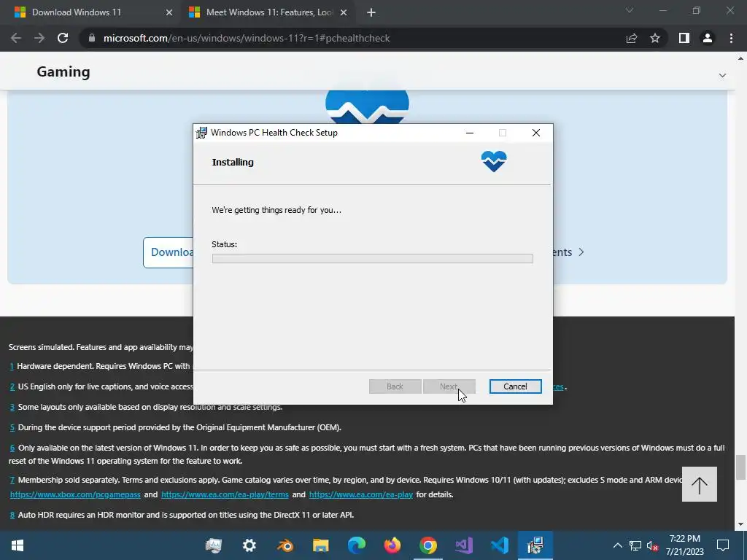The width and height of the screenshot is (747, 560).
Task: Open the taskbar clock showing 7:22 PM
Action: pyautogui.click(x=684, y=545)
